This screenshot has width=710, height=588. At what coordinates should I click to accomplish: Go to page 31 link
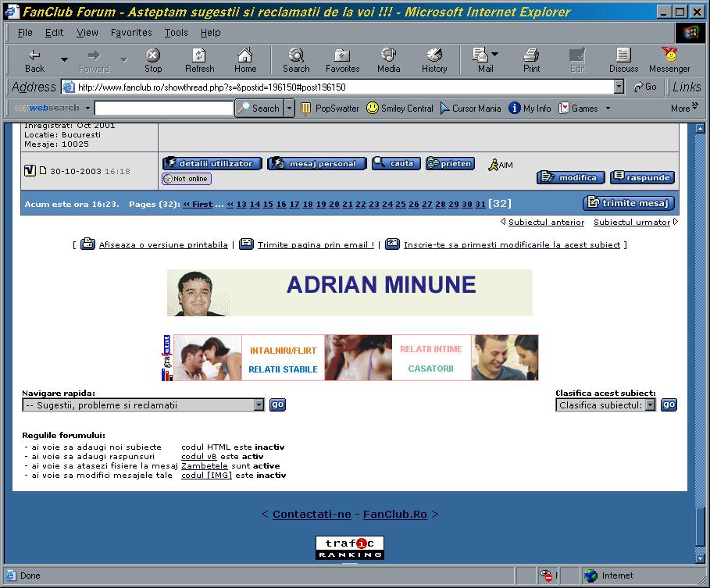480,204
